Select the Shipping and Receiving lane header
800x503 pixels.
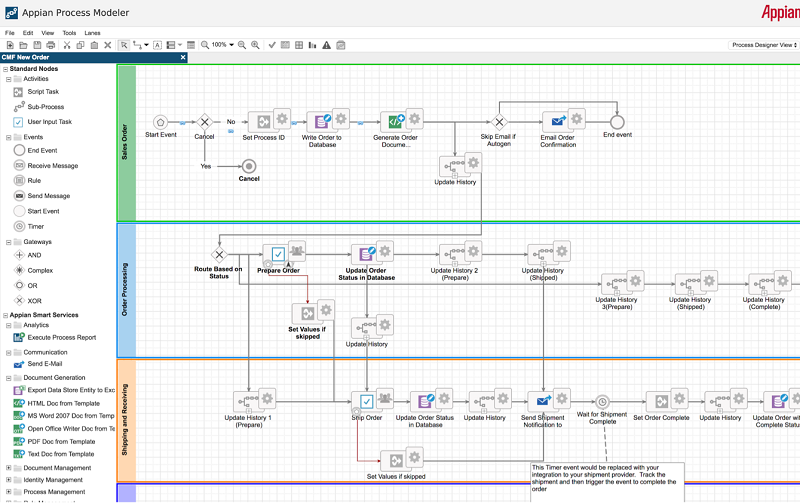127,421
